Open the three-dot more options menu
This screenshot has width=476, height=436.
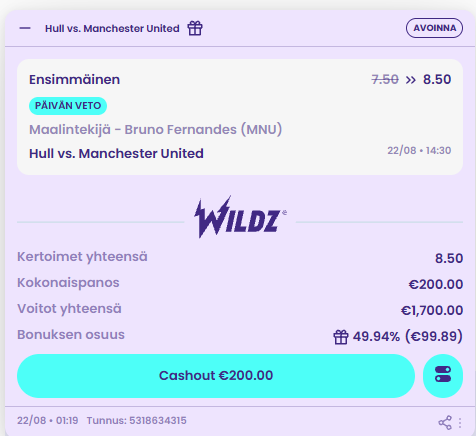[x=460, y=423]
